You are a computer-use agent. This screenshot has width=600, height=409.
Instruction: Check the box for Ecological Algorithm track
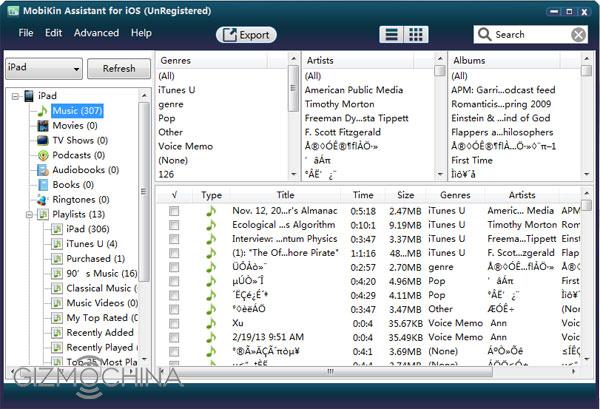click(174, 226)
